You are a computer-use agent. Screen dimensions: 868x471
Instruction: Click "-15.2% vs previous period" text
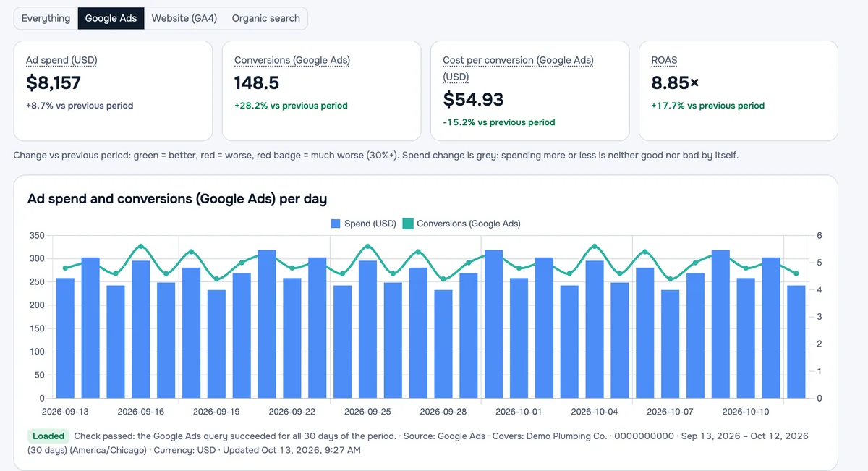[x=499, y=122]
